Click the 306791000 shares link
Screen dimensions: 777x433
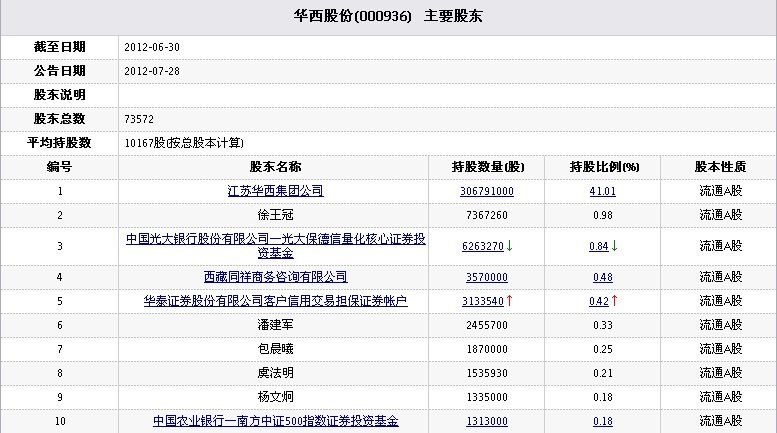click(x=487, y=191)
